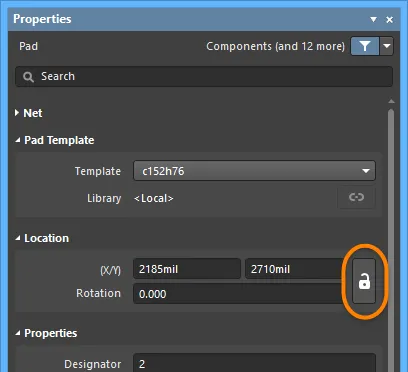Click the pad template library link icon

(356, 197)
